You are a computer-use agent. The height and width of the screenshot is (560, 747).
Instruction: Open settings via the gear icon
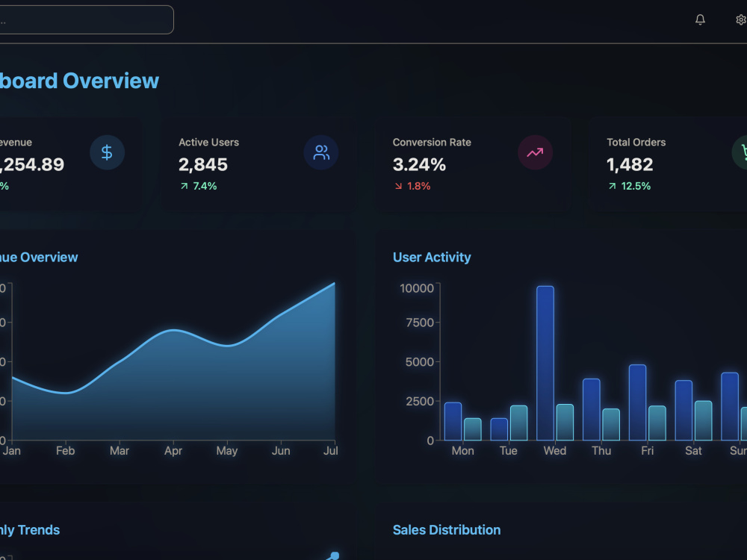(741, 19)
